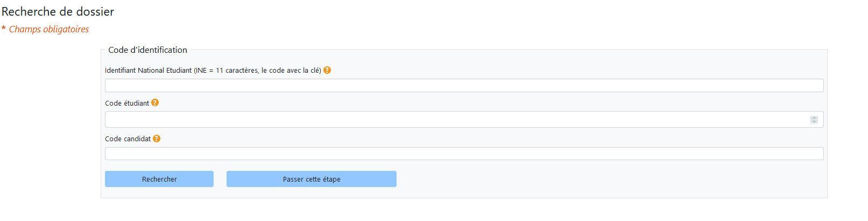Click the Champs obligatoires notice text
The width and height of the screenshot is (868, 221).
point(49,29)
